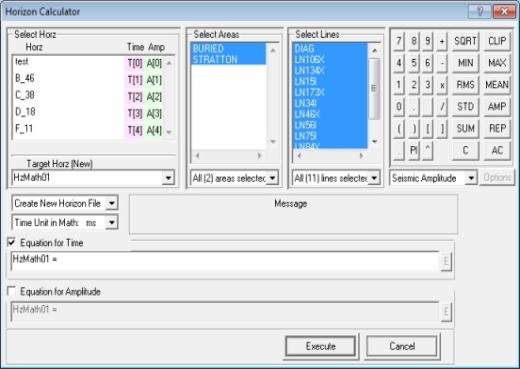Click the number 1 key
This screenshot has height=369, width=520.
pyautogui.click(x=399, y=85)
